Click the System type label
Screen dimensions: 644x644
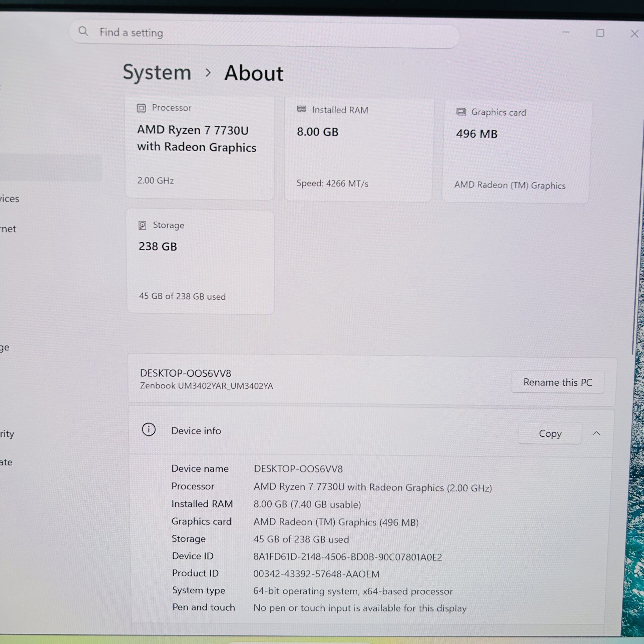[199, 590]
